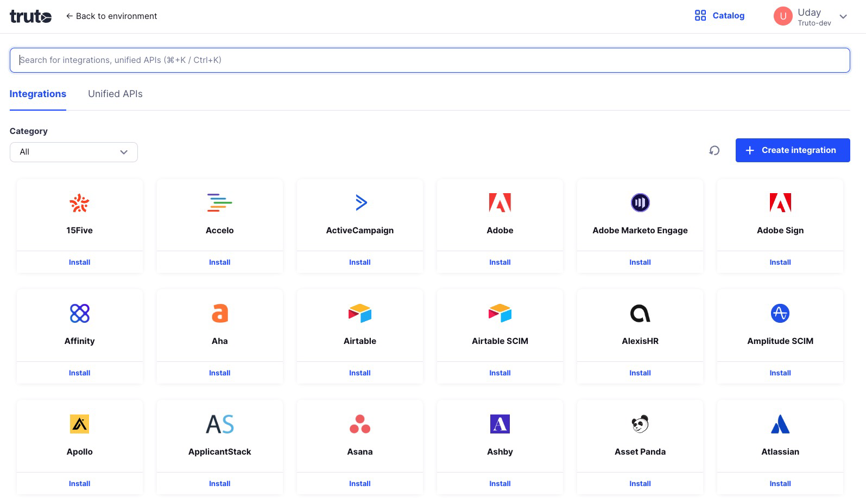
Task: Click the Adobe Marketo Engage title
Action: pos(640,231)
